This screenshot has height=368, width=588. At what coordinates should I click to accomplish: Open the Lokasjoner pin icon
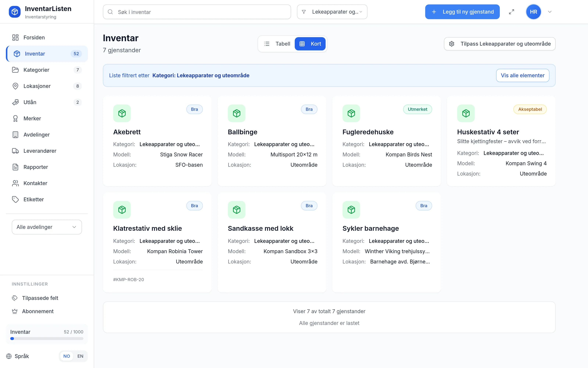pos(15,86)
